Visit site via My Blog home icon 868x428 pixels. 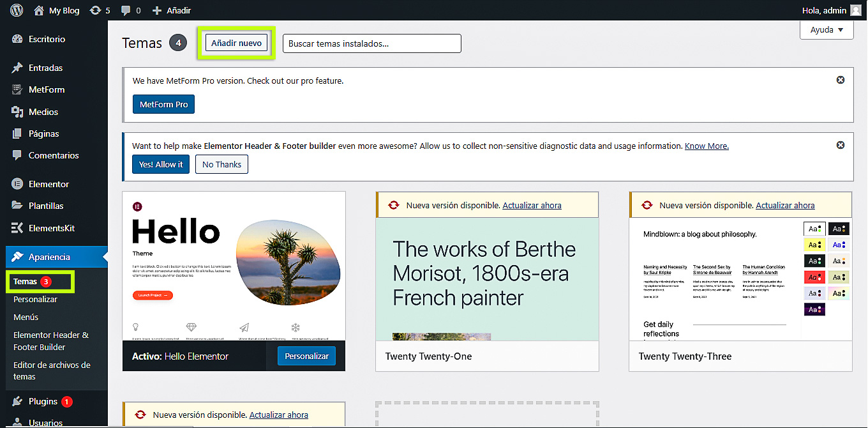pos(39,10)
